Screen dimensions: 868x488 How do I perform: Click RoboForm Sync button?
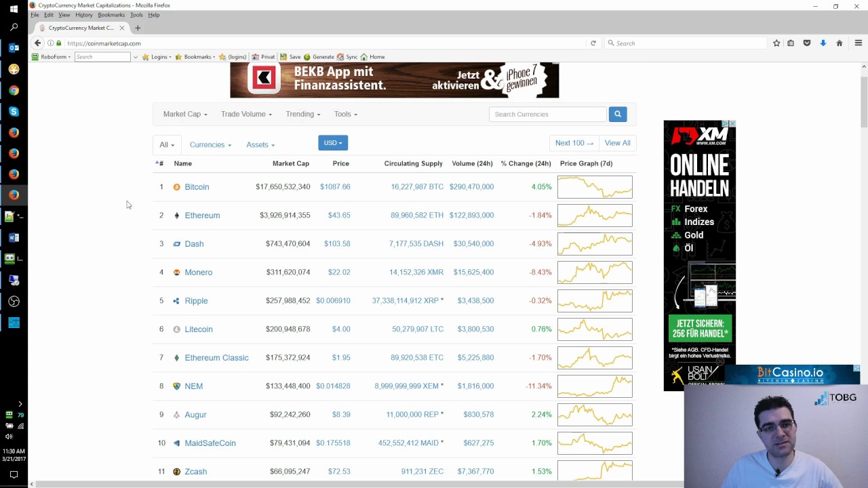(347, 57)
